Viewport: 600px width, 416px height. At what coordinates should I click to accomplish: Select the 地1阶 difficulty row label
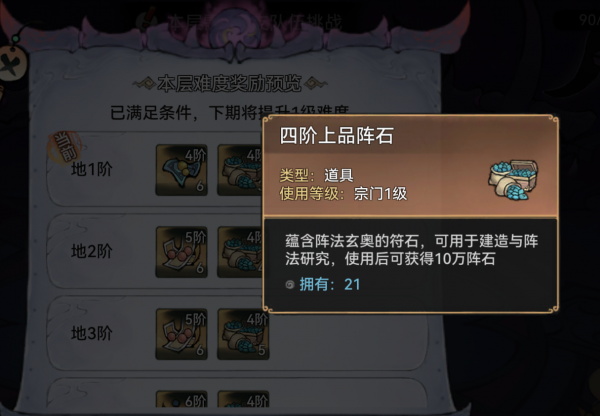[92, 169]
